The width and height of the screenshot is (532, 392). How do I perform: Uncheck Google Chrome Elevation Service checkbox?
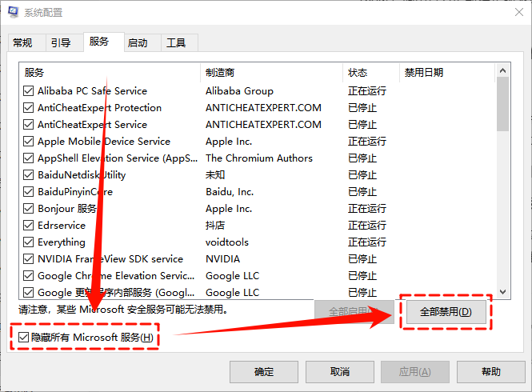(x=29, y=275)
